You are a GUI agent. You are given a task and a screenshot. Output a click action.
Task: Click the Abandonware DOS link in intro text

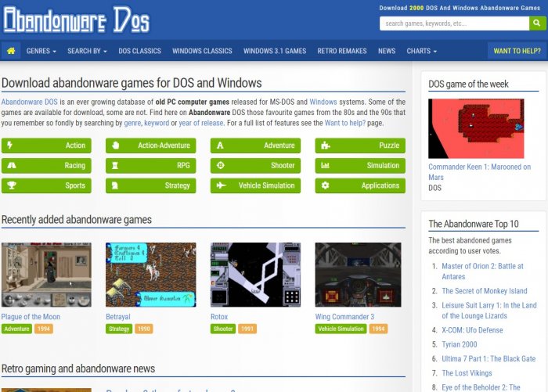pos(30,102)
